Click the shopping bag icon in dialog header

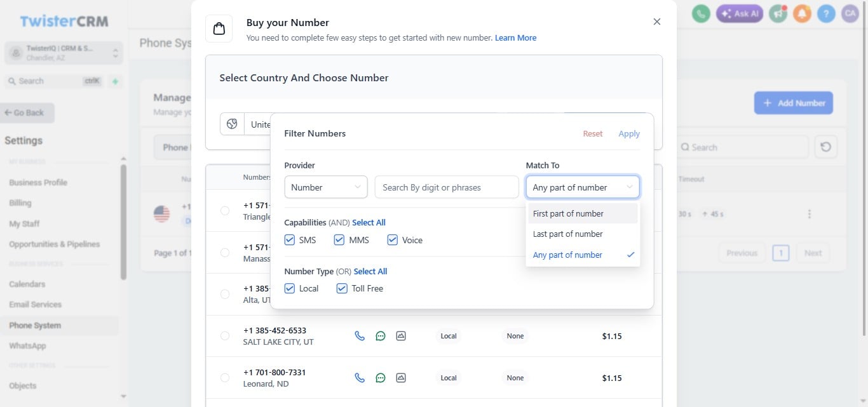pos(219,29)
